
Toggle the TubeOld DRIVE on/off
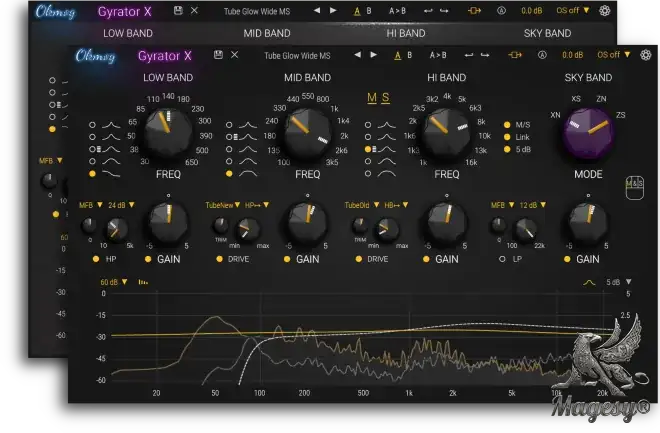(x=359, y=259)
